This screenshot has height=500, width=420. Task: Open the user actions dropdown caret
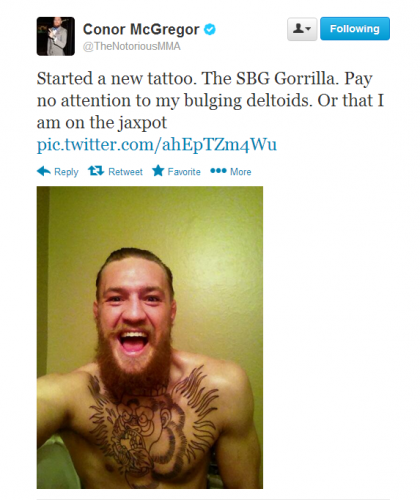pos(308,29)
